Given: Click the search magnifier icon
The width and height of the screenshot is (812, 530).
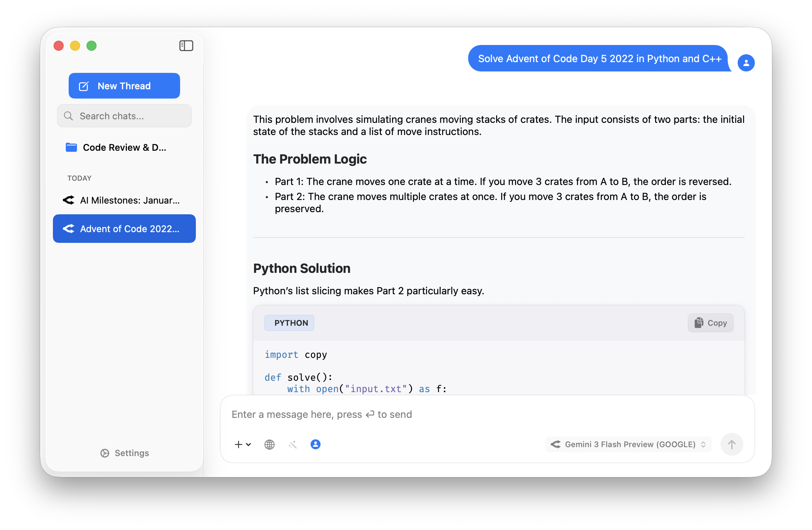Looking at the screenshot, I should [68, 116].
